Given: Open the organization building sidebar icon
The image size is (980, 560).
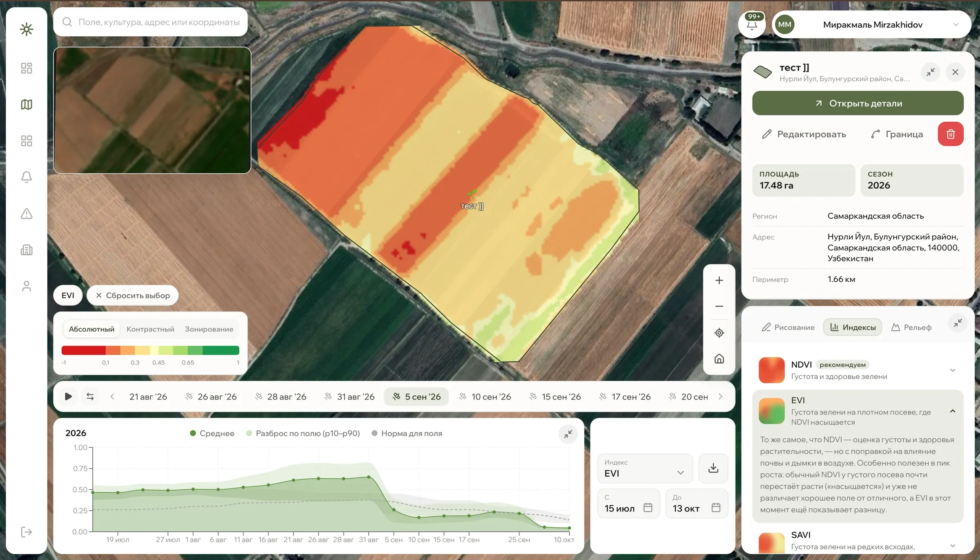Looking at the screenshot, I should [x=27, y=250].
